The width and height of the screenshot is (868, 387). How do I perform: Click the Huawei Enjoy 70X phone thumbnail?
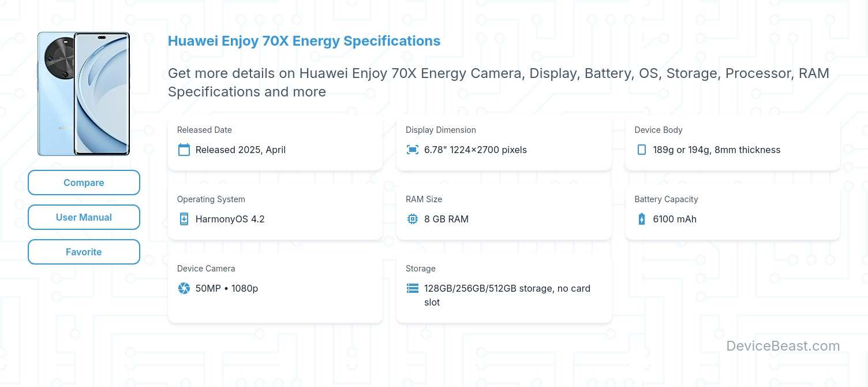(84, 94)
